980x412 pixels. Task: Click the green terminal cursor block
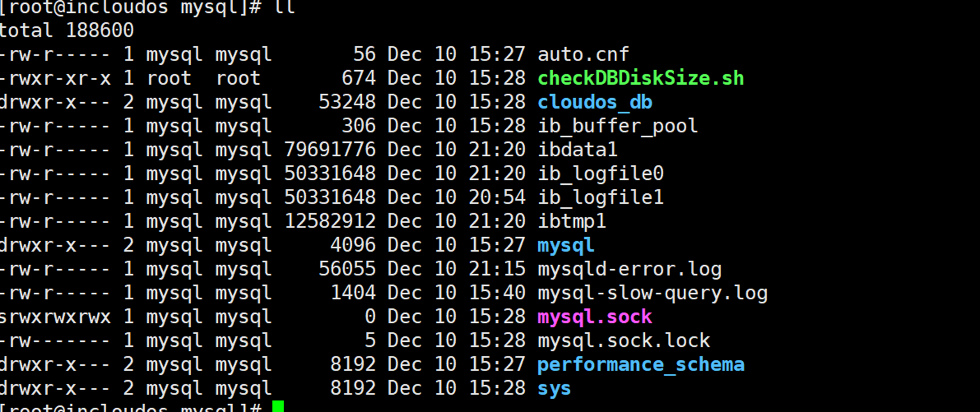[x=278, y=406]
